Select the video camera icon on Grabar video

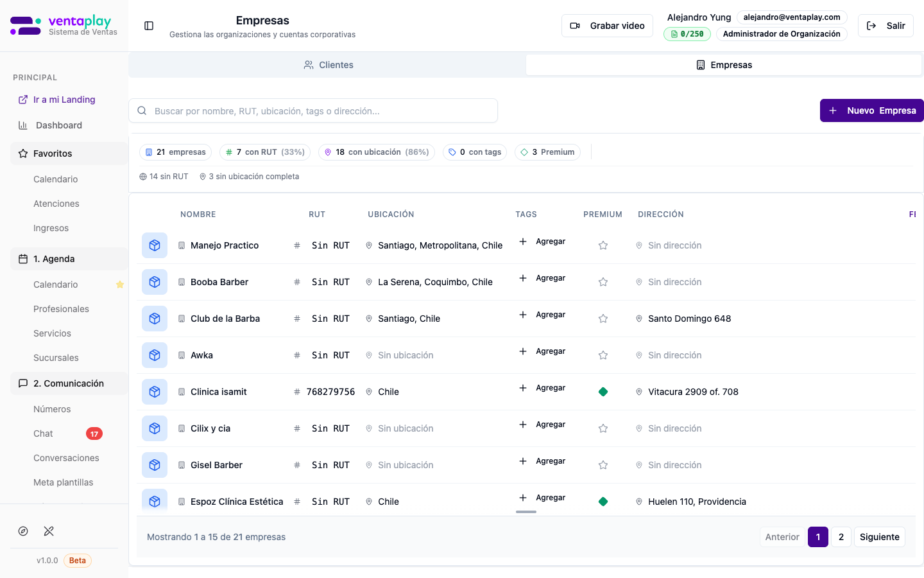click(x=575, y=25)
